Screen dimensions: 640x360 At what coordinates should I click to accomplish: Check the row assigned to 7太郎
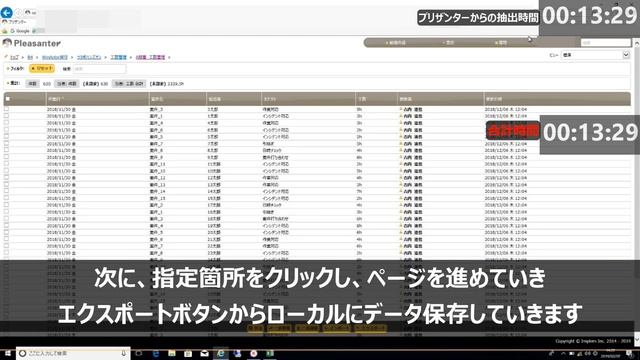coord(6,144)
